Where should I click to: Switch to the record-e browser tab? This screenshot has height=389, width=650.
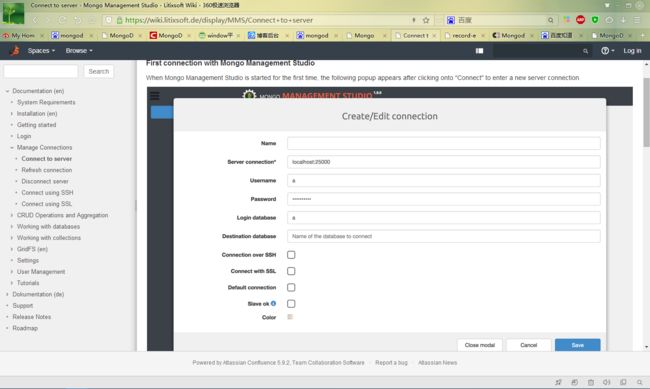point(463,36)
